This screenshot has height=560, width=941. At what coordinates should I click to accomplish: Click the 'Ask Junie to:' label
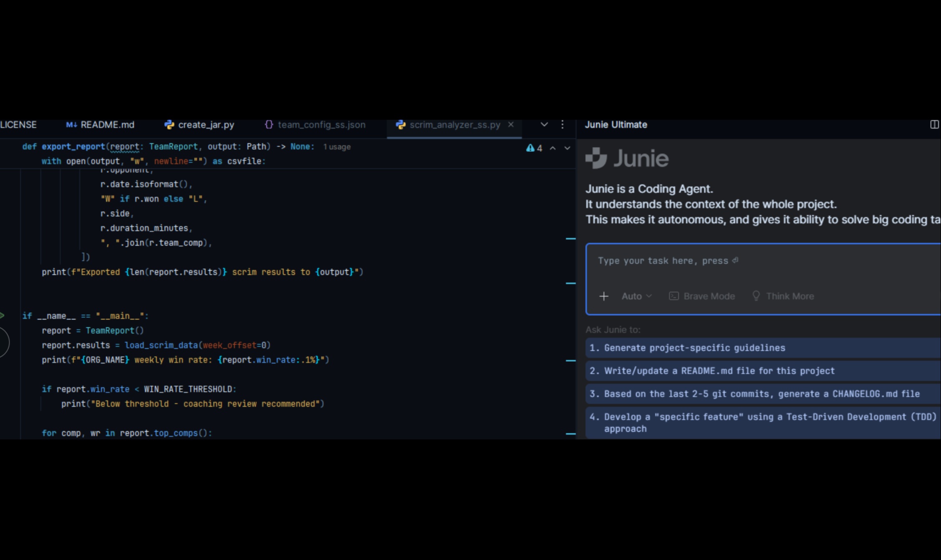613,330
